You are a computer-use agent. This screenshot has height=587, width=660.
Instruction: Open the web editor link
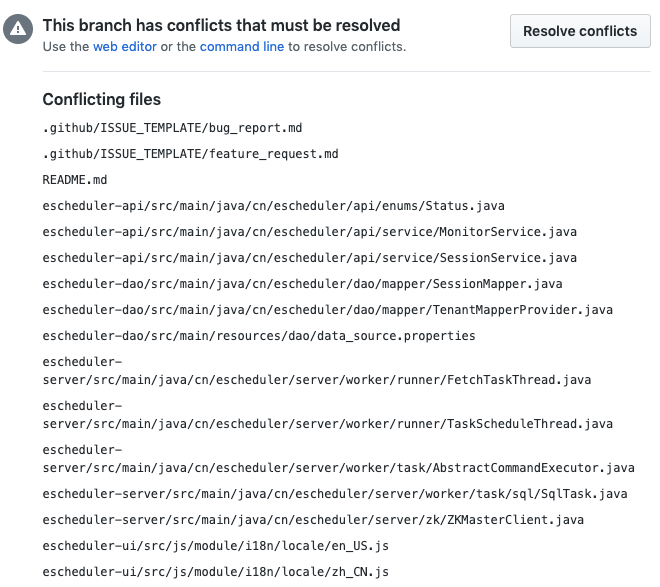[x=125, y=47]
